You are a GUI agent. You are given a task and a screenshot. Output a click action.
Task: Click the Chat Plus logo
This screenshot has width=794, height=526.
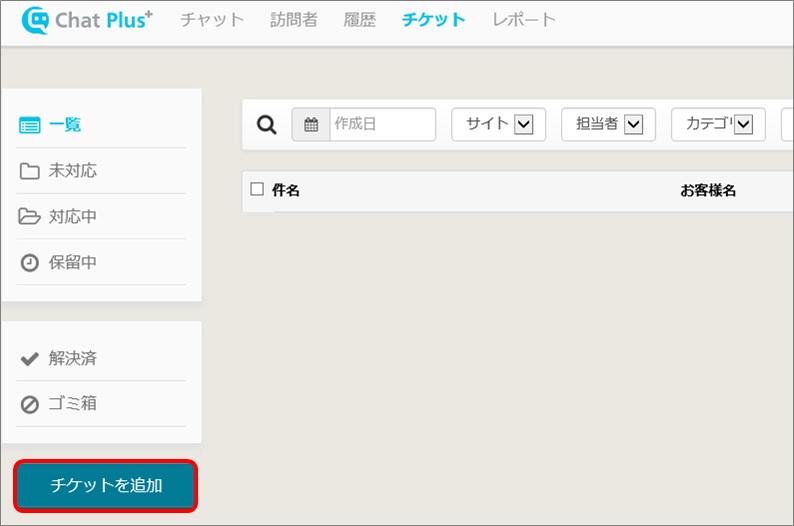coord(87,20)
